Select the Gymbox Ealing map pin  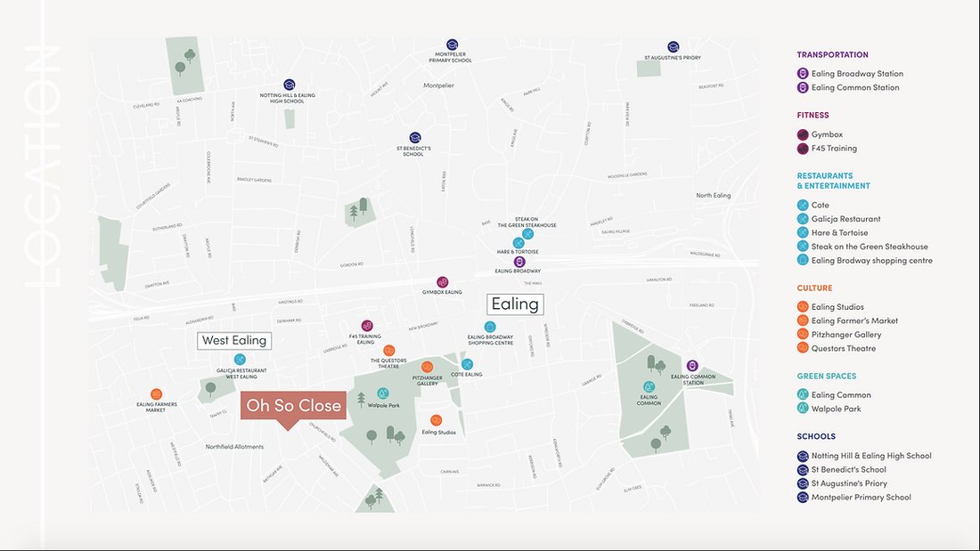442,282
